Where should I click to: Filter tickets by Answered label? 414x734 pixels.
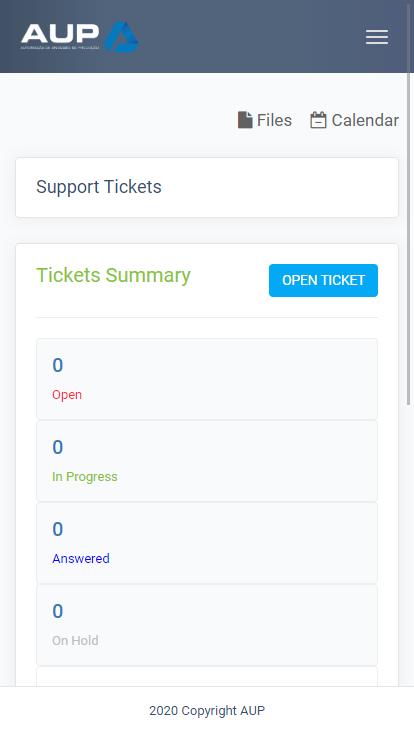pos(81,558)
